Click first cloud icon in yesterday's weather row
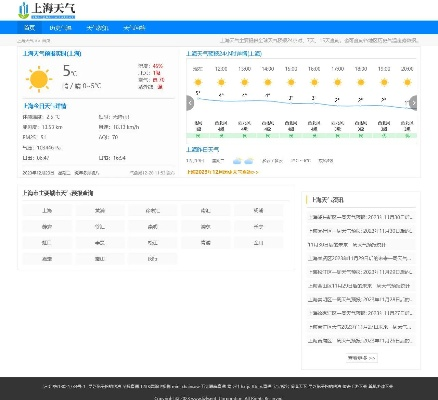Screen dimensions: 438x400 237,161
